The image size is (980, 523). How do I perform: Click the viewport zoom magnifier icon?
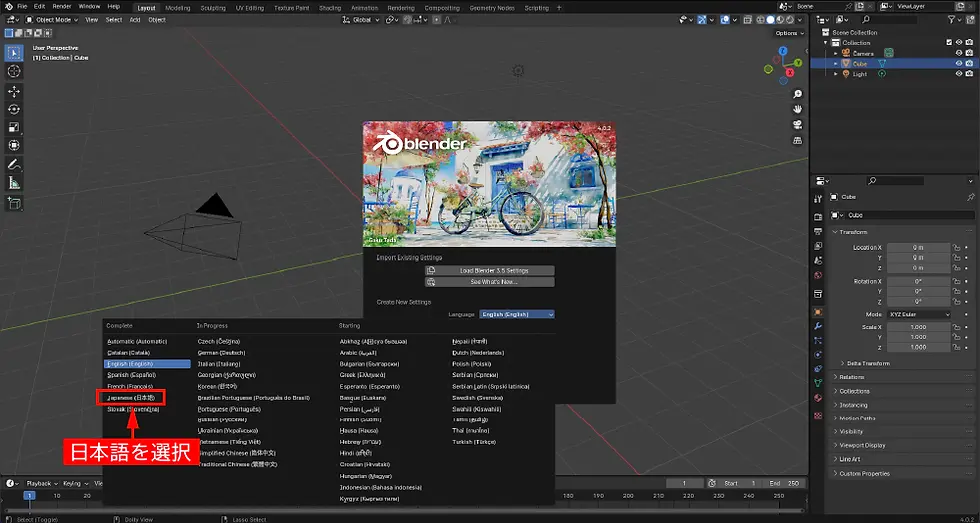pos(798,94)
